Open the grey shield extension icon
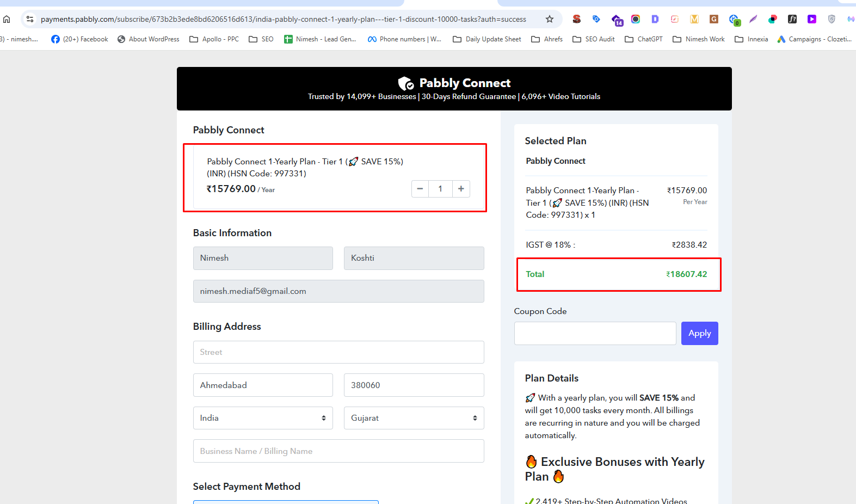 click(x=832, y=19)
